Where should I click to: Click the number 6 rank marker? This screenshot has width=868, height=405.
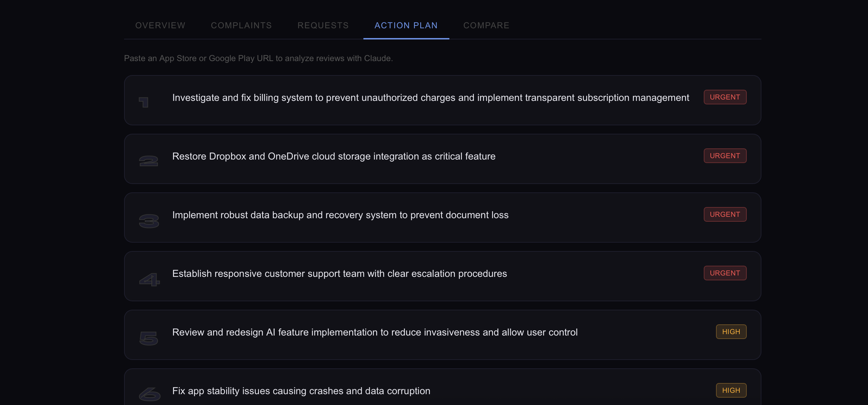click(x=150, y=394)
